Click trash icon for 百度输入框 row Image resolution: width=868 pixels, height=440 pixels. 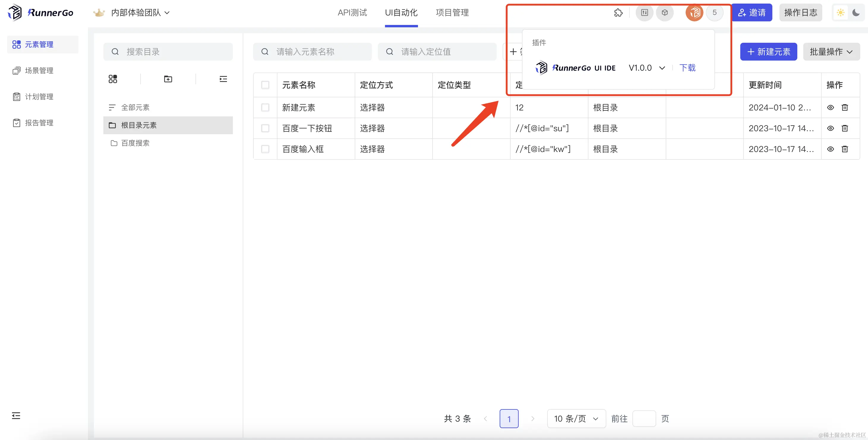tap(845, 149)
